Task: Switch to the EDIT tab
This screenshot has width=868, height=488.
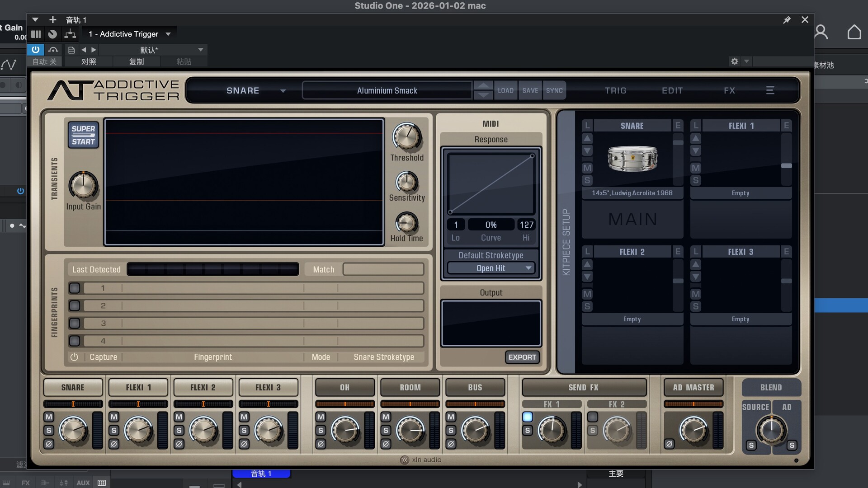Action: click(672, 90)
